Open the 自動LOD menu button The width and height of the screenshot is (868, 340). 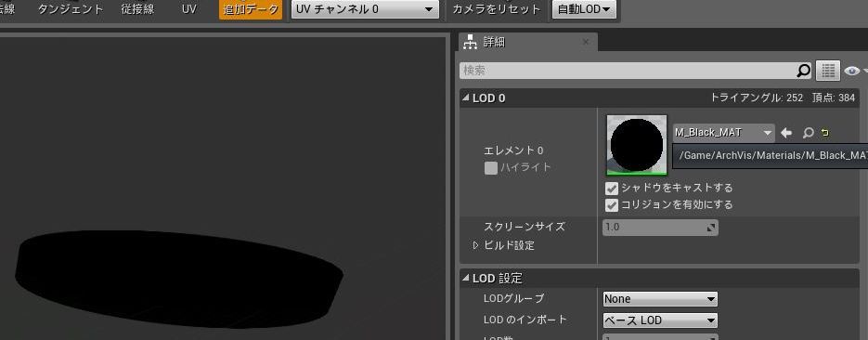tap(584, 9)
